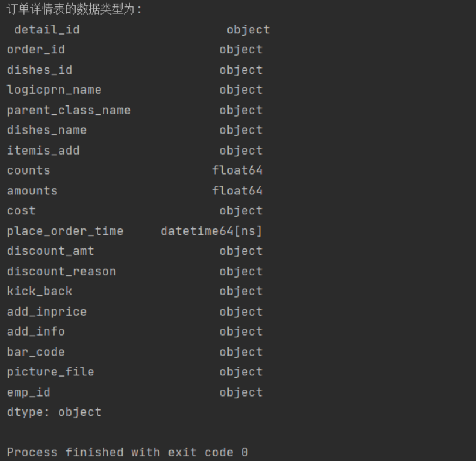Click float64 type next to amounts
The image size is (476, 461).
(x=237, y=191)
